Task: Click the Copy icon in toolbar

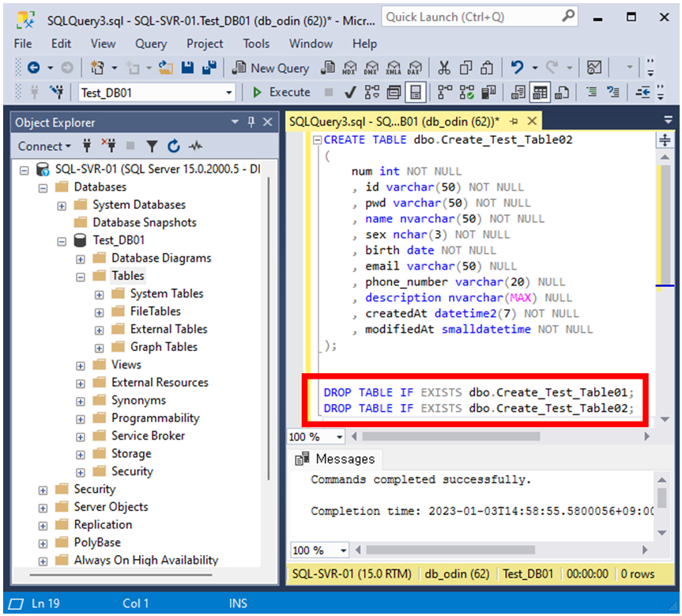Action: click(x=465, y=68)
